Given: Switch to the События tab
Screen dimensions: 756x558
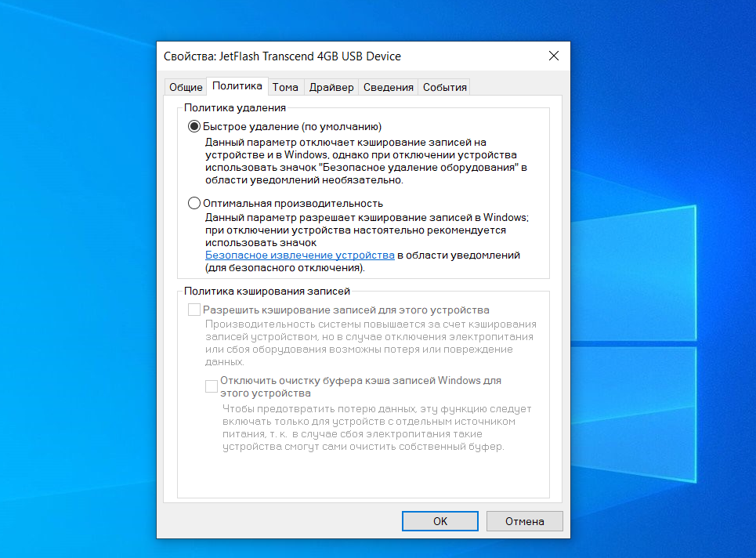Looking at the screenshot, I should tap(444, 87).
